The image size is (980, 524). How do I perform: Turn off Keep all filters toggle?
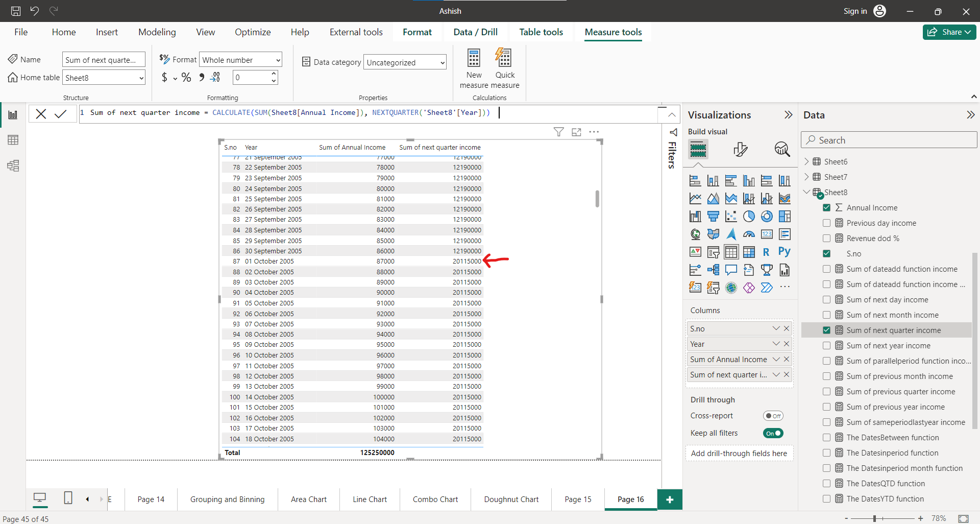(772, 433)
